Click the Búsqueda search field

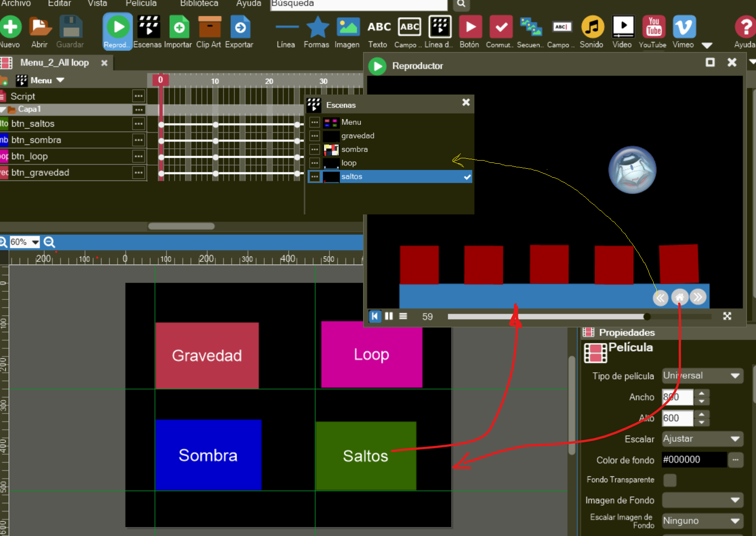[x=359, y=4]
